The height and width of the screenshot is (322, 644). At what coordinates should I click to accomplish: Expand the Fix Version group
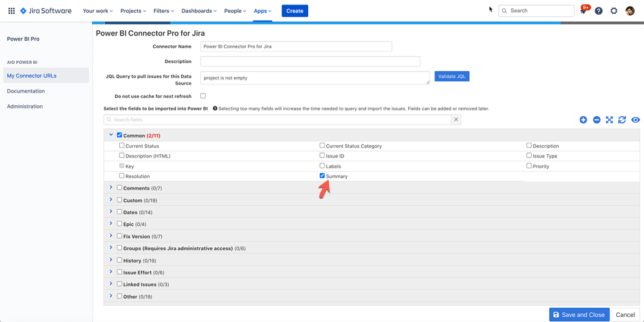click(111, 236)
